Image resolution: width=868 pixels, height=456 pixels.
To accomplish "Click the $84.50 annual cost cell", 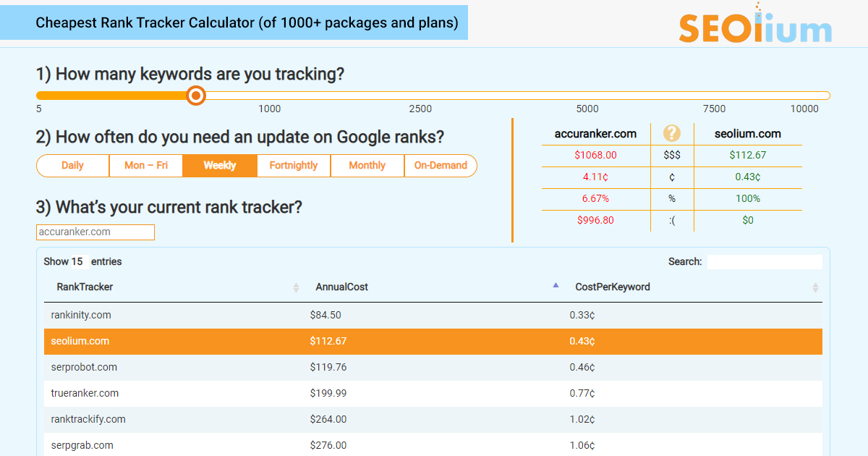I will (325, 316).
